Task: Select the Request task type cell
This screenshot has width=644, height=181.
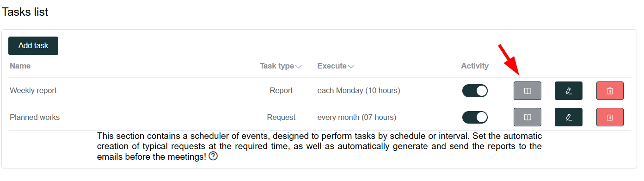Action: 281,117
